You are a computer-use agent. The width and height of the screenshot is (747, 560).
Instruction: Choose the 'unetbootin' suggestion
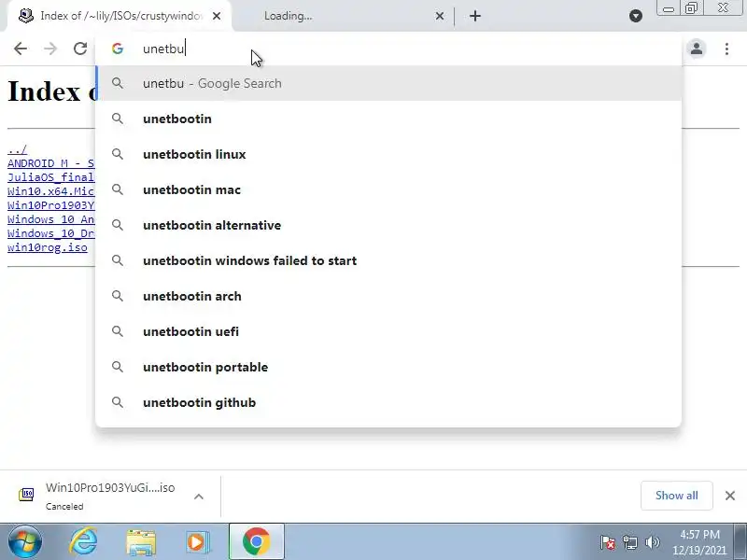(x=388, y=119)
